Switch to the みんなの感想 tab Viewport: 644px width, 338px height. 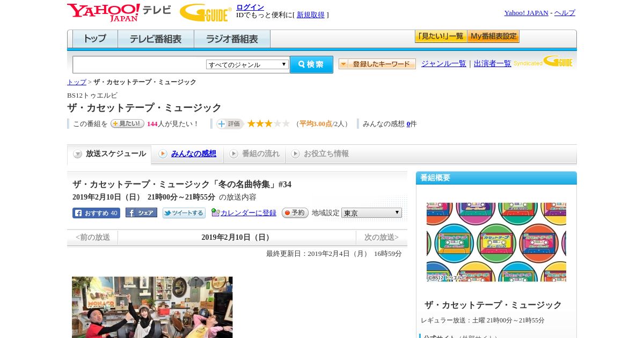click(187, 154)
